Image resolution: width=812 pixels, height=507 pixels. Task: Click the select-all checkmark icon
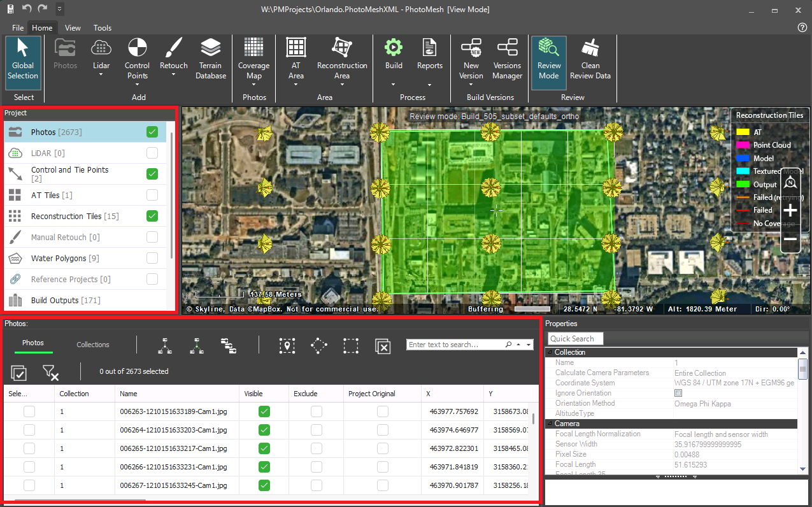coord(19,373)
